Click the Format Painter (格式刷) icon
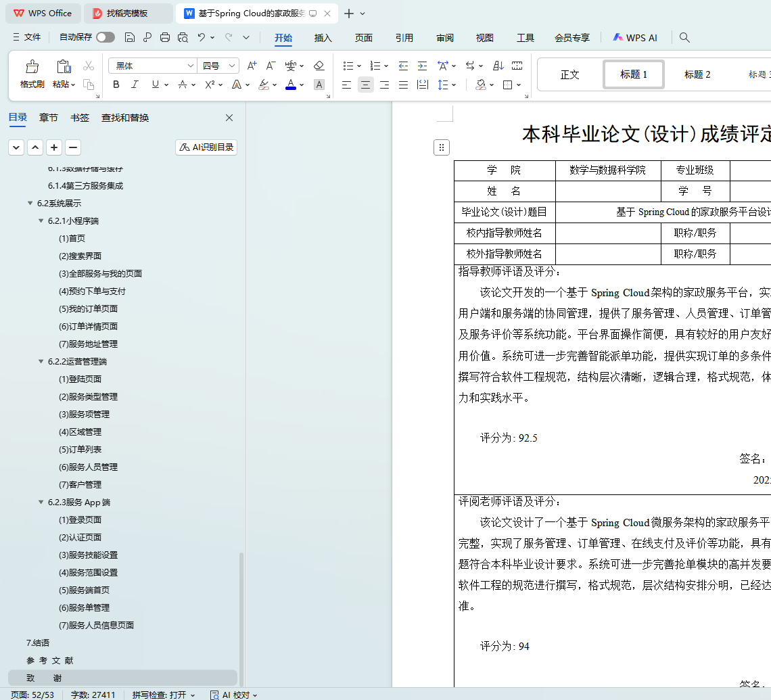 (x=32, y=73)
